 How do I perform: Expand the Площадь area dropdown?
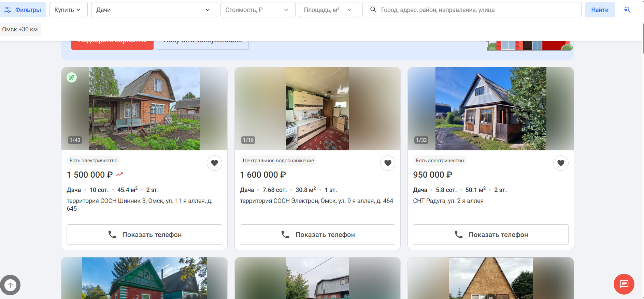point(329,10)
